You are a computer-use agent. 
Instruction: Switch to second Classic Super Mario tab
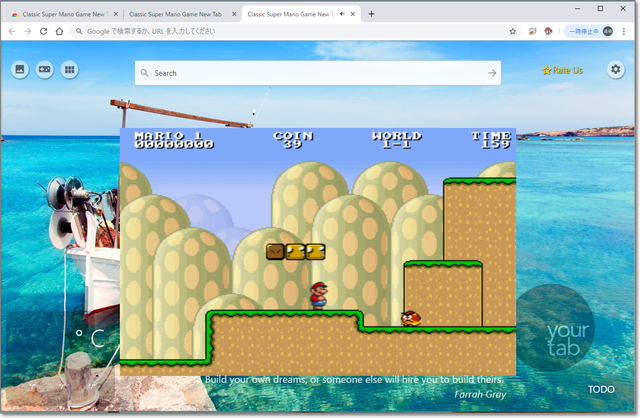[175, 14]
